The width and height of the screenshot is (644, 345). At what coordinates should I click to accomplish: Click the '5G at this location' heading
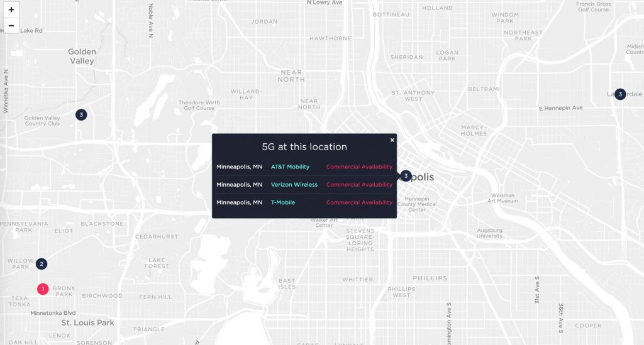304,147
